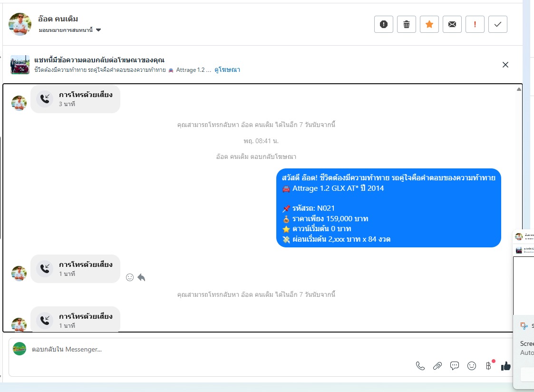534x392 pixels.
Task: Mark conversation as unread with envelope icon
Action: point(452,24)
